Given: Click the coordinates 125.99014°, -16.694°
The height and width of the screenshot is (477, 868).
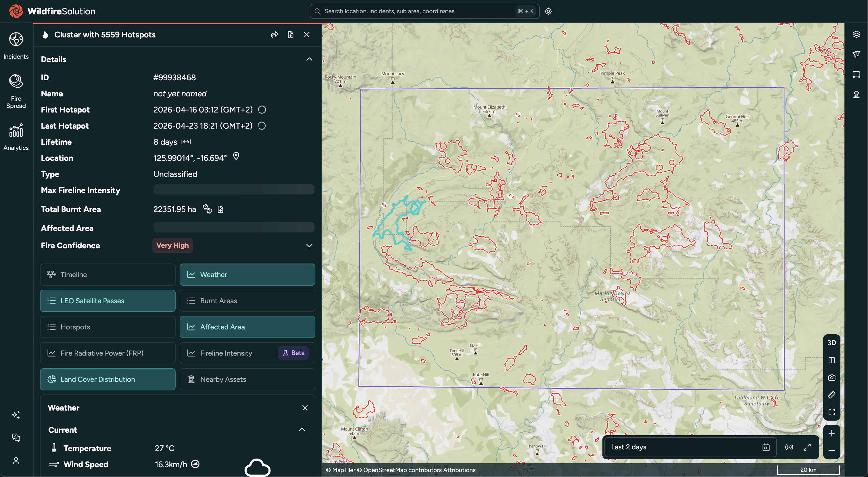Looking at the screenshot, I should (190, 158).
